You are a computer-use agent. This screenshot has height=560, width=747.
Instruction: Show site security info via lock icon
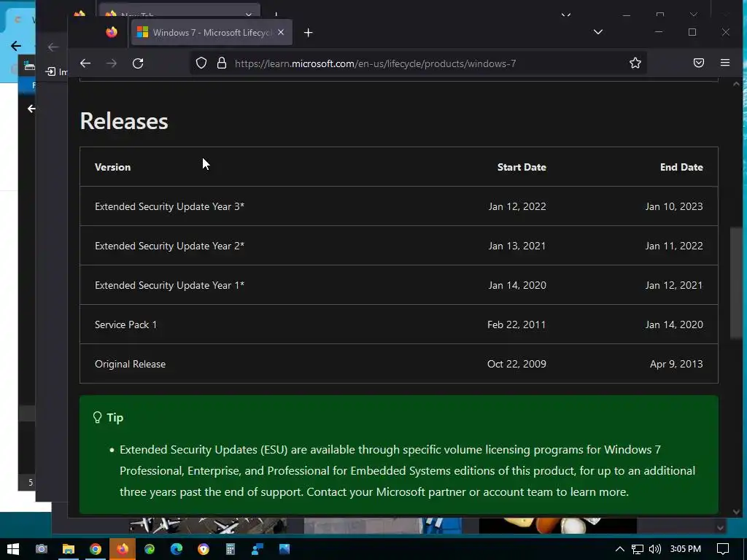pos(222,63)
